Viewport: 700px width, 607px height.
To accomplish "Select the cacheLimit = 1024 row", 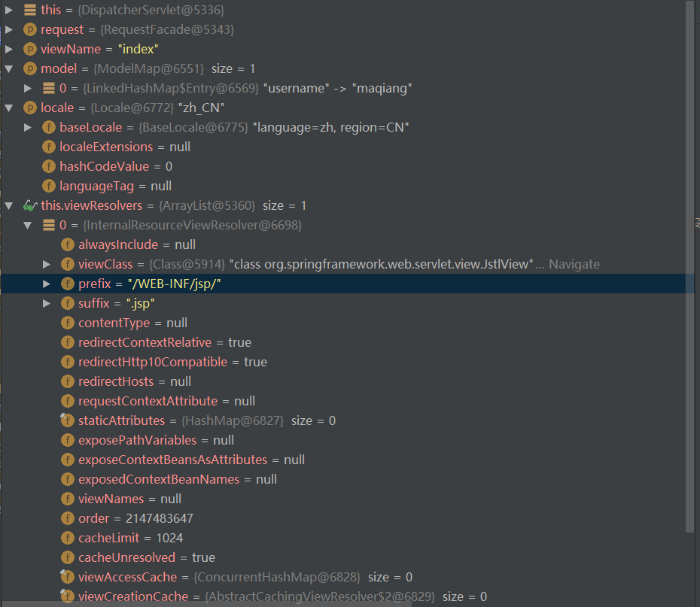I will click(343, 538).
